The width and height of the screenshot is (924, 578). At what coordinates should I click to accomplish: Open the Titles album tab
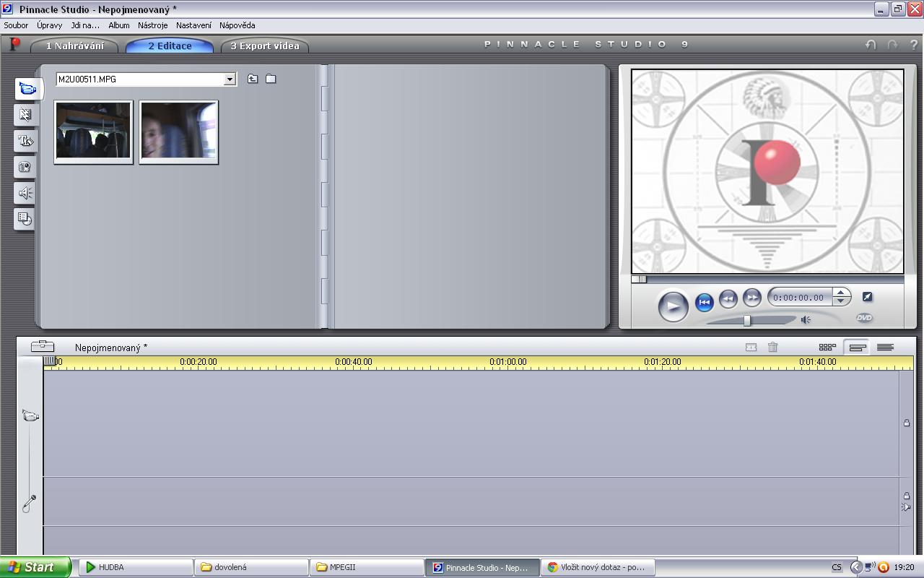coord(25,141)
